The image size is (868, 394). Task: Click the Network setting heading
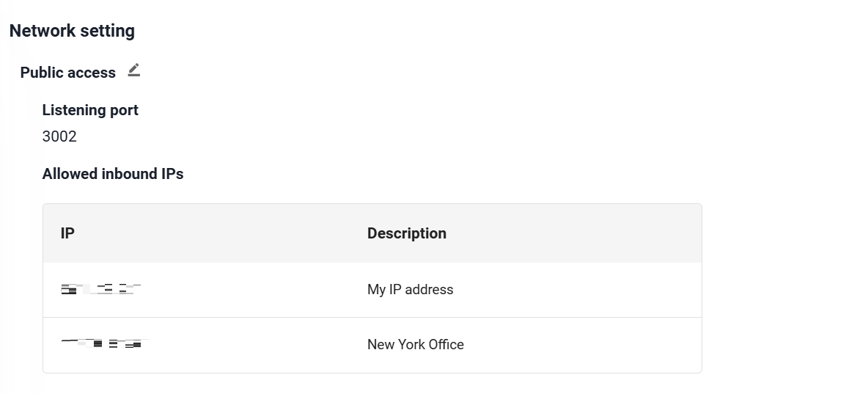point(72,31)
